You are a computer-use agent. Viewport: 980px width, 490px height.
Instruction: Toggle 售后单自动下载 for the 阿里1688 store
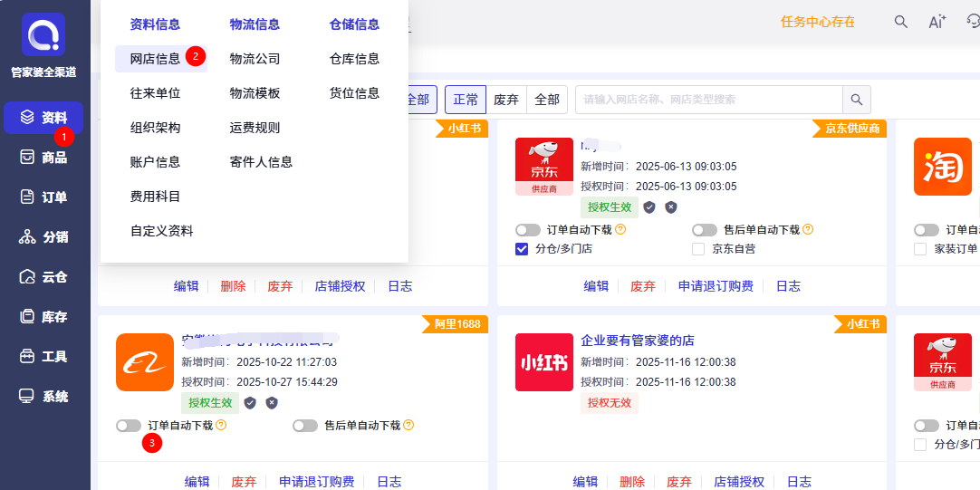tap(305, 426)
